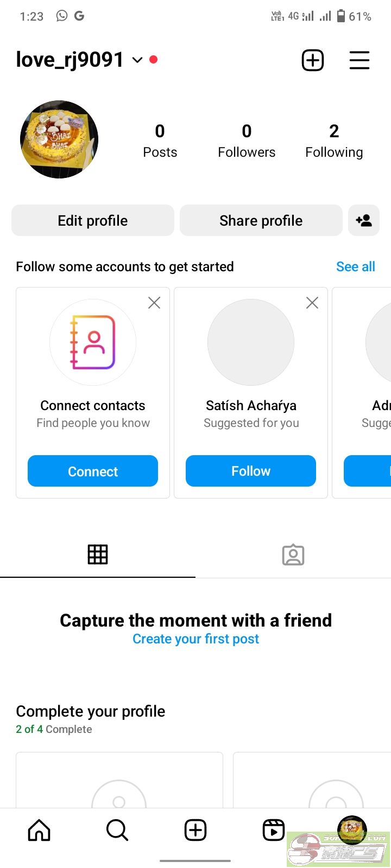Tap the create new post plus icon at top
This screenshot has height=868, width=391.
[313, 60]
